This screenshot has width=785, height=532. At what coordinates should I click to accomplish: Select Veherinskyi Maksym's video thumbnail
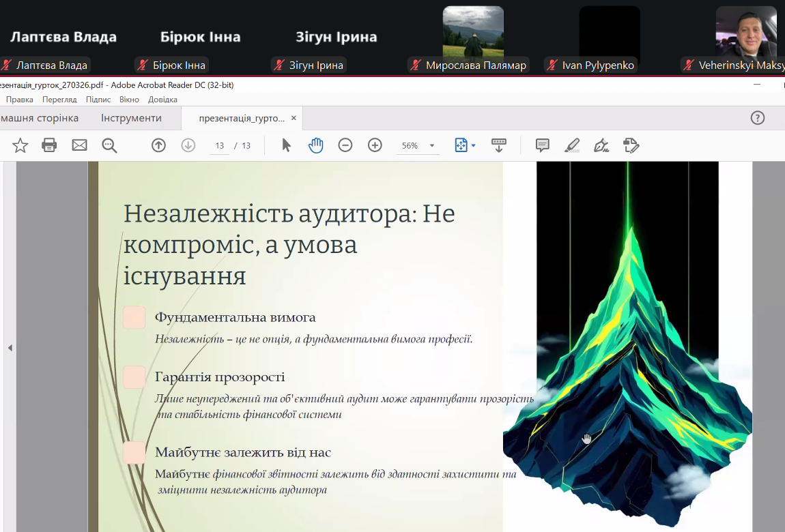click(x=745, y=31)
